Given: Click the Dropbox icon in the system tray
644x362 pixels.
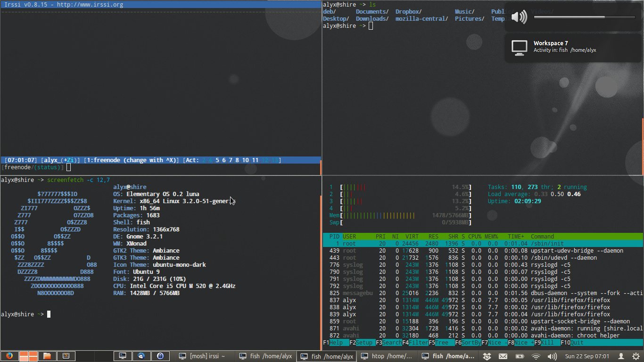Looking at the screenshot, I should tap(487, 356).
